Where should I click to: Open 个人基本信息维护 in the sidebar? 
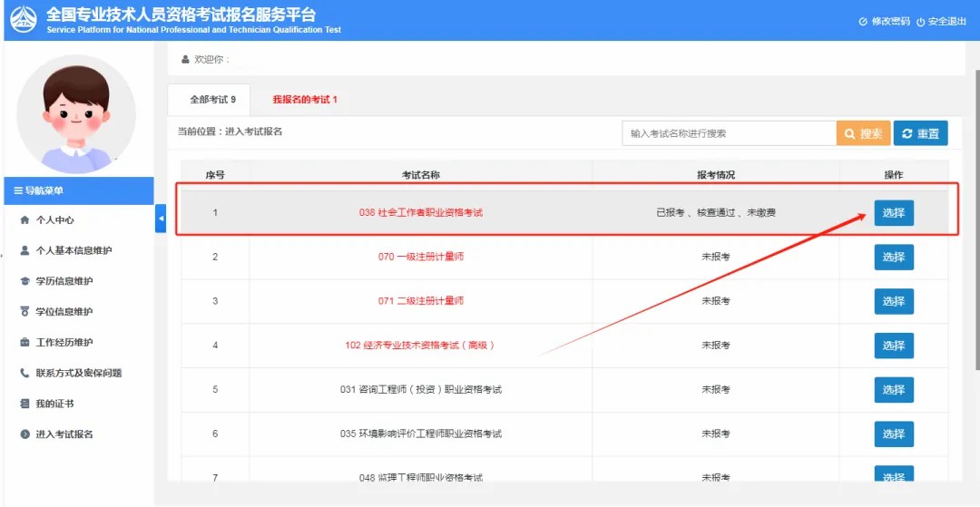coord(73,251)
